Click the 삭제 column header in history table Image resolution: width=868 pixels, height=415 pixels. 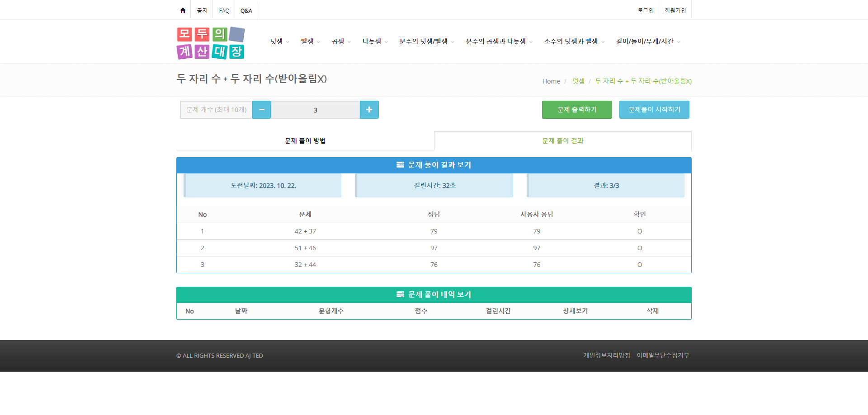[x=652, y=311]
